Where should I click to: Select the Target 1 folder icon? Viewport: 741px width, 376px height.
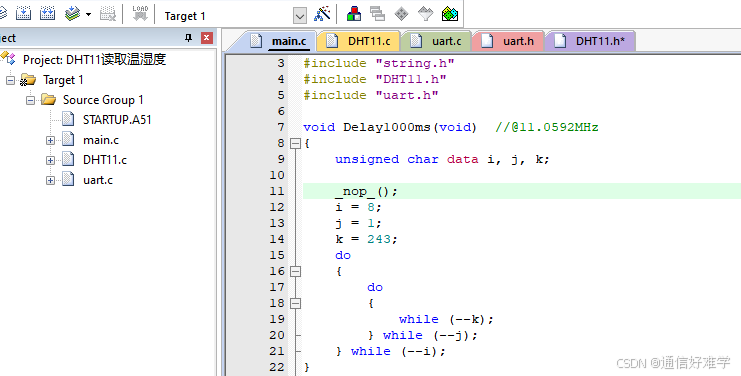[27, 80]
